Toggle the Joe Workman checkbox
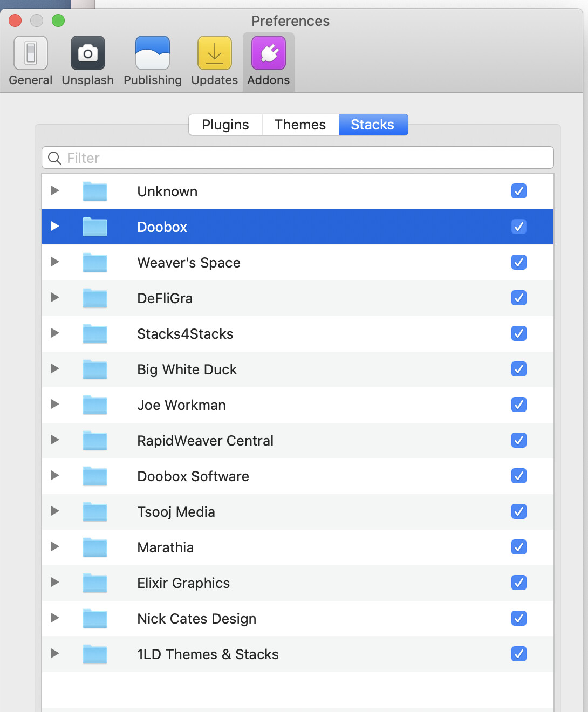The height and width of the screenshot is (712, 588). tap(519, 405)
